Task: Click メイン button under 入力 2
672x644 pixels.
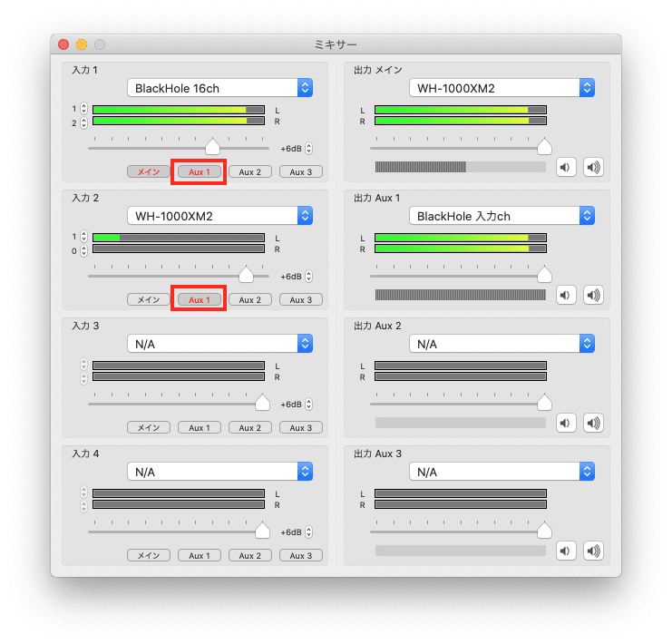Action: pyautogui.click(x=149, y=299)
